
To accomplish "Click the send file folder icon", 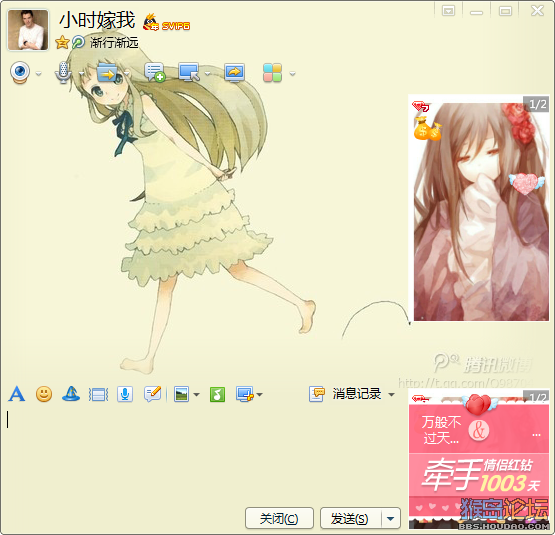I will pos(107,73).
